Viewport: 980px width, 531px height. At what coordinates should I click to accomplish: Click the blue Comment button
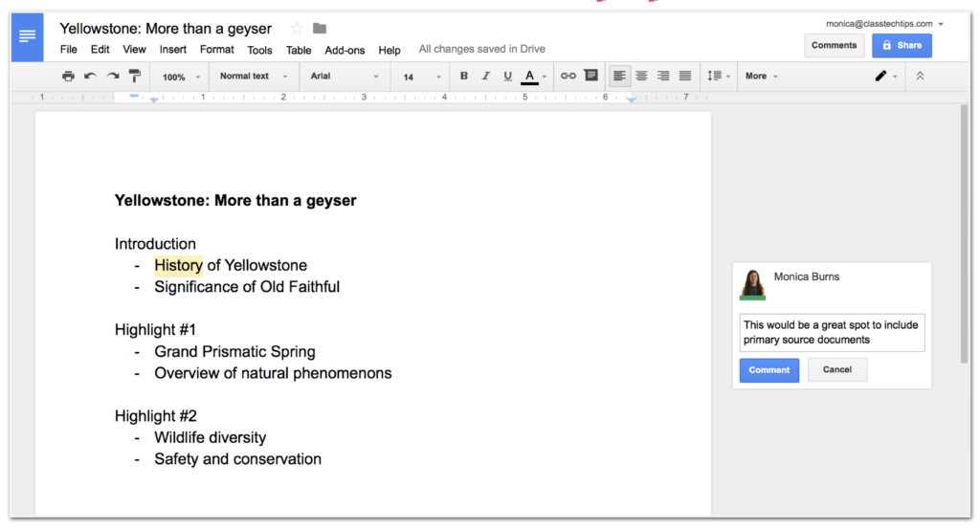[768, 370]
